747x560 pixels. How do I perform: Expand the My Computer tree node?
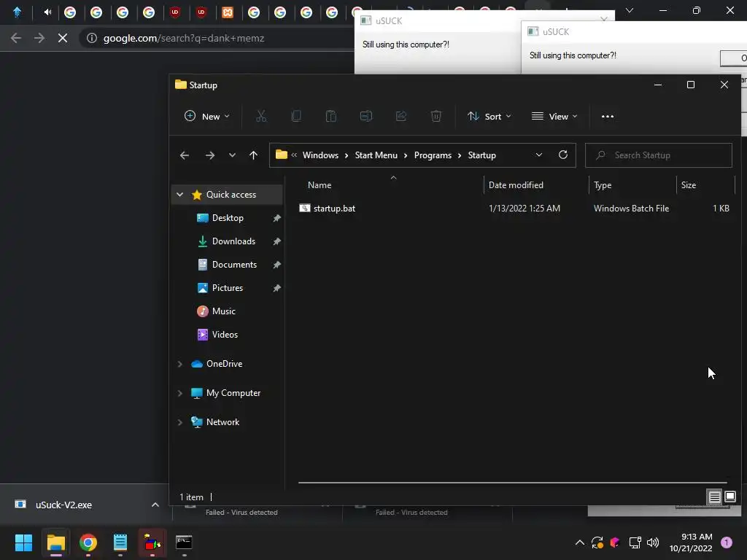(x=179, y=393)
